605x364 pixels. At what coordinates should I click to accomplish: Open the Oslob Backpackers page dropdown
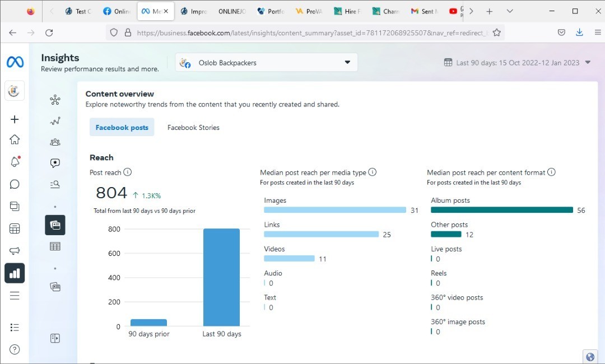click(266, 63)
